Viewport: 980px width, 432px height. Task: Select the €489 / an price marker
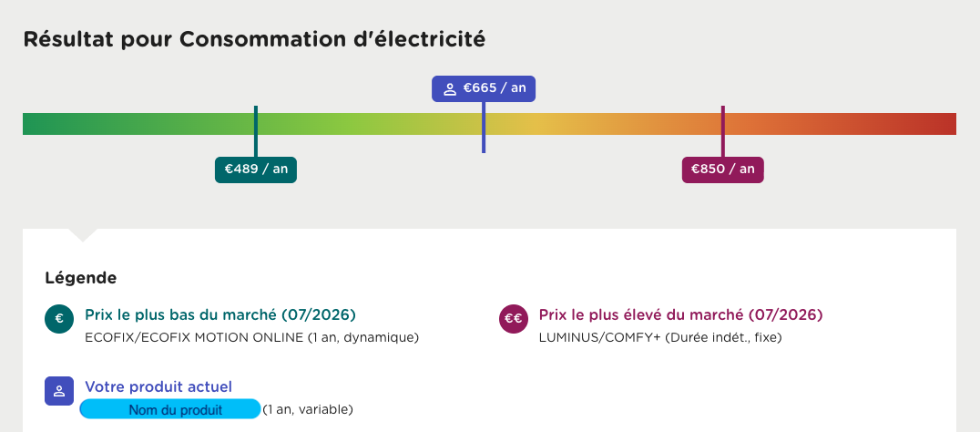coord(256,170)
